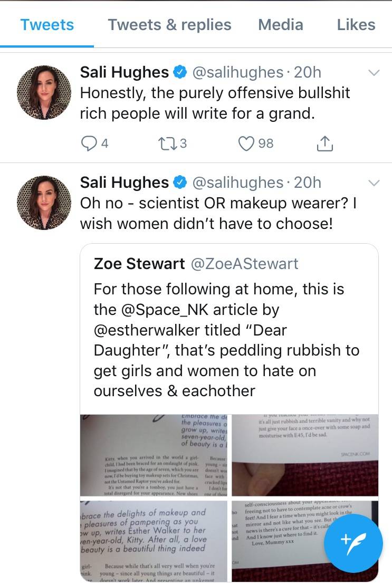Open Sali Hughes avatar on first tweet
392x584 pixels.
pos(44,92)
